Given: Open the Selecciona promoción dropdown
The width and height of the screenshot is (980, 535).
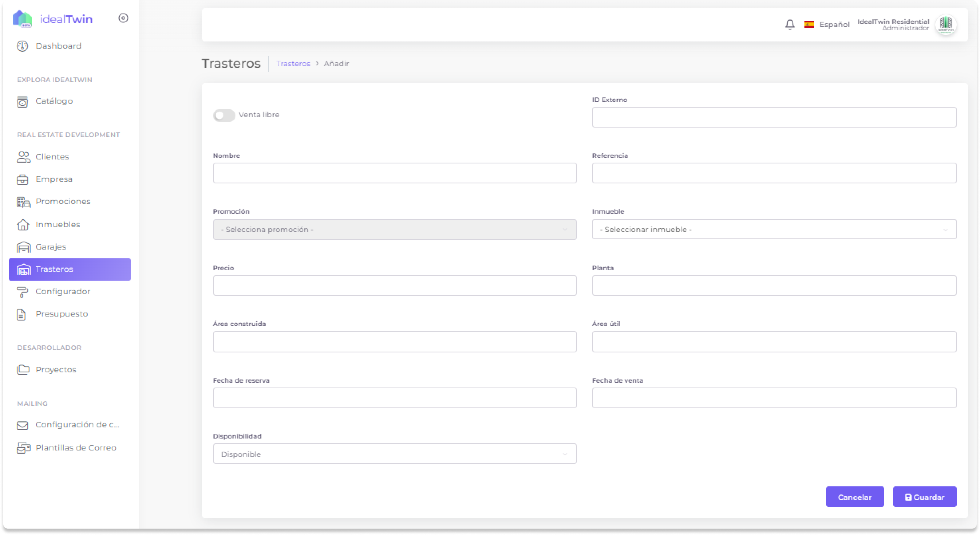Looking at the screenshot, I should click(x=394, y=230).
